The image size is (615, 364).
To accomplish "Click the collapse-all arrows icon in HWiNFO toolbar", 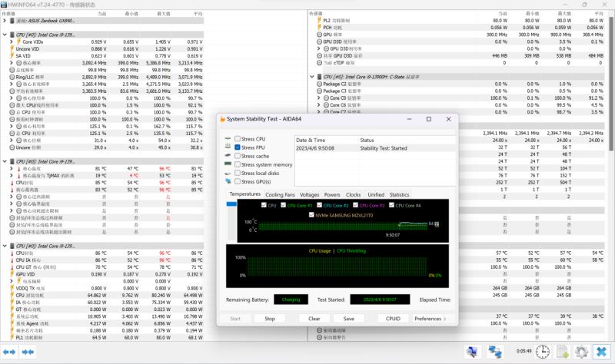I will [28, 352].
